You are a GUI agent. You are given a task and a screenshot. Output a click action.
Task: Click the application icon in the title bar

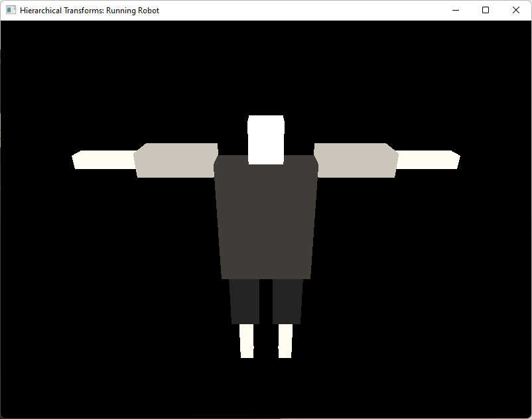[10, 10]
